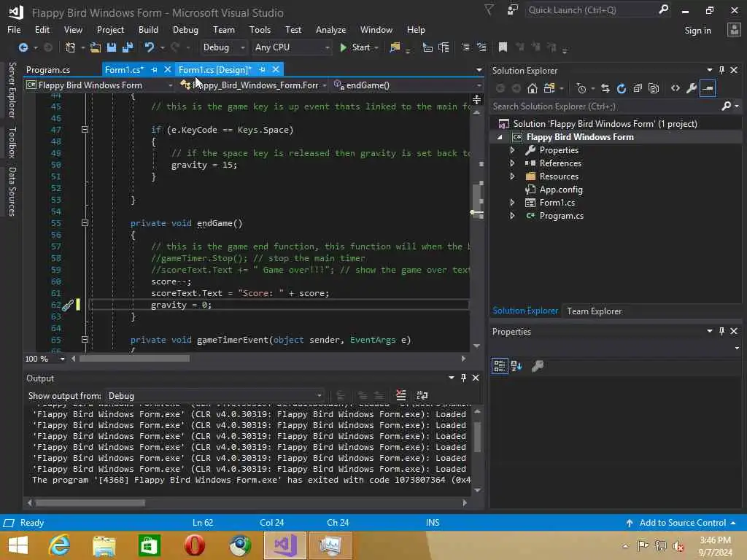Click the Save All icon

tap(128, 47)
